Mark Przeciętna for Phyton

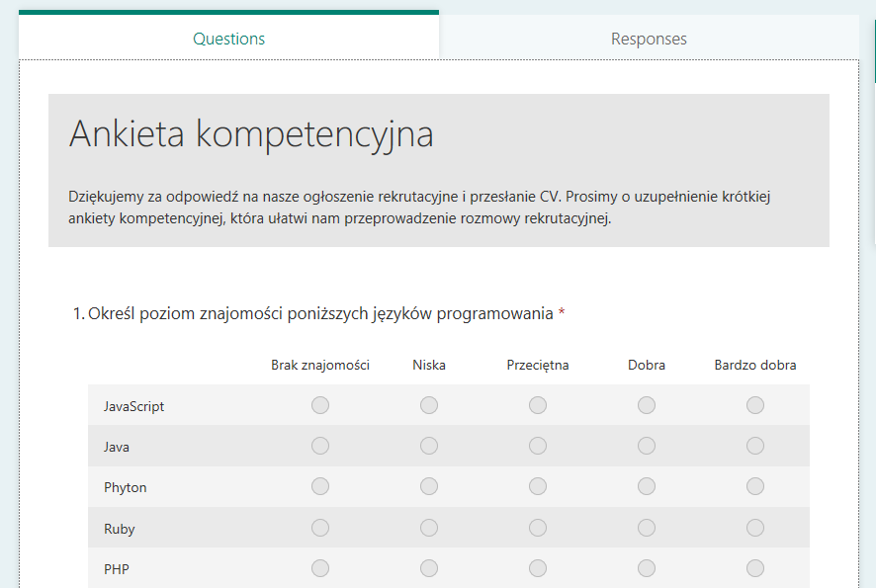coord(538,486)
